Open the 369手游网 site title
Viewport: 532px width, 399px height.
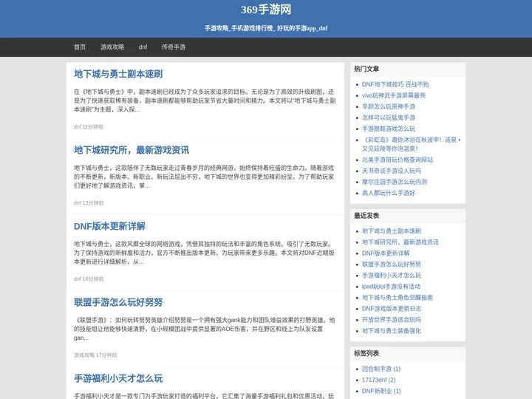coord(266,10)
